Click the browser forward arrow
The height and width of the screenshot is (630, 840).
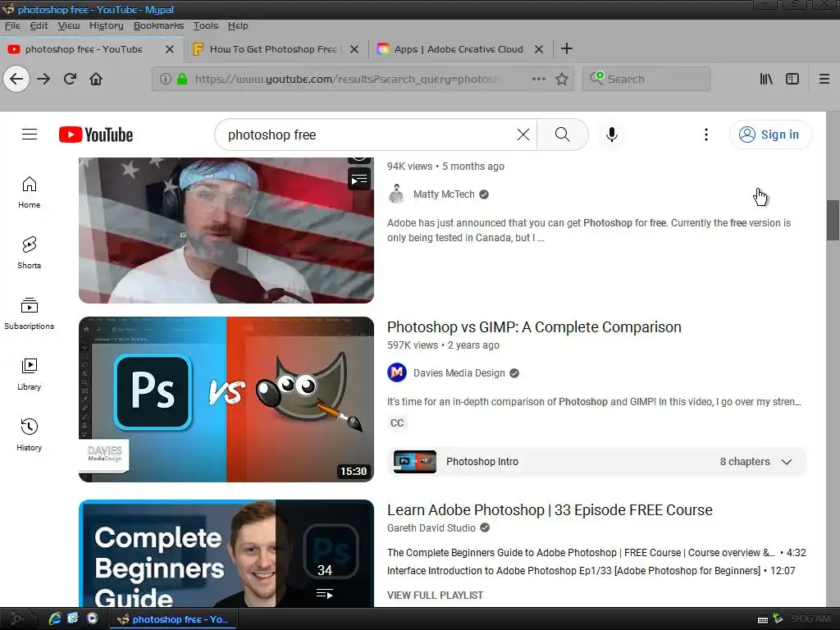pos(43,80)
